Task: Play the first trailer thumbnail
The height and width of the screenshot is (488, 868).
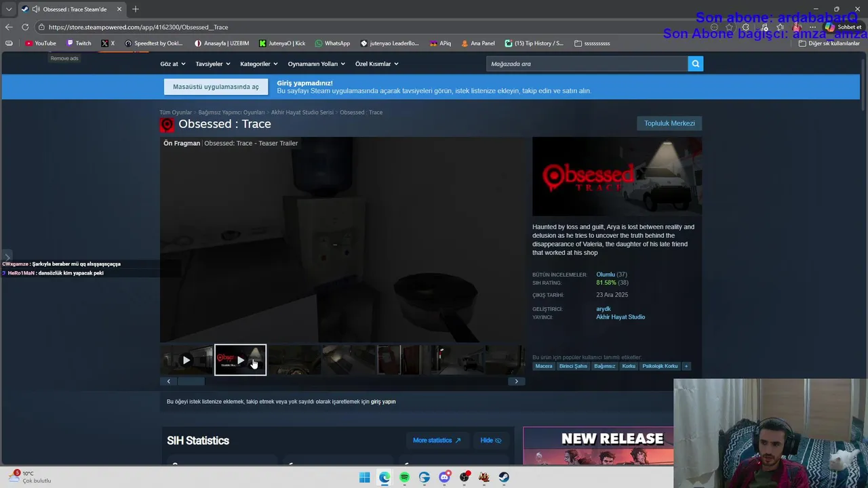Action: click(186, 360)
